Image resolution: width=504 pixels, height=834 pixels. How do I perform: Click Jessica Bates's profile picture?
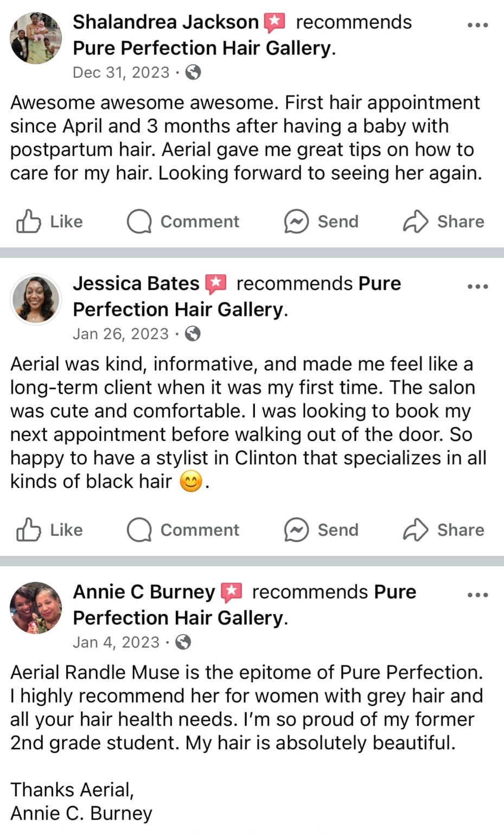36,299
